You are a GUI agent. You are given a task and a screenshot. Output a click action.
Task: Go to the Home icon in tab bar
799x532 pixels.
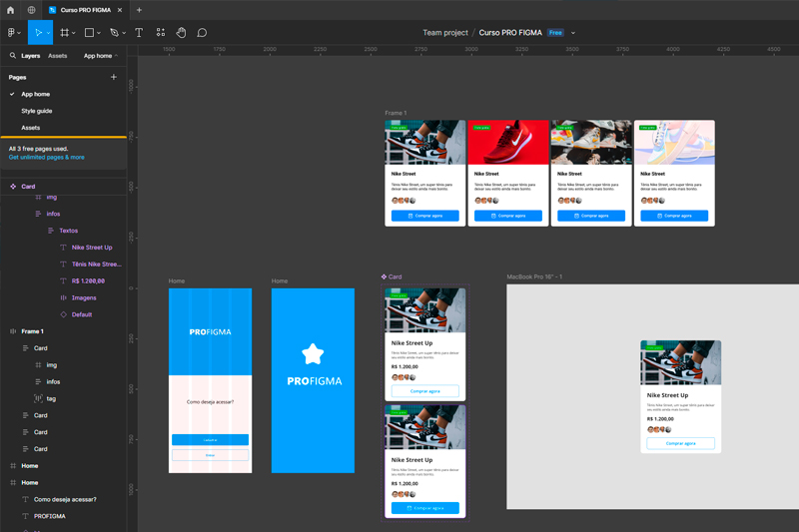click(10, 10)
